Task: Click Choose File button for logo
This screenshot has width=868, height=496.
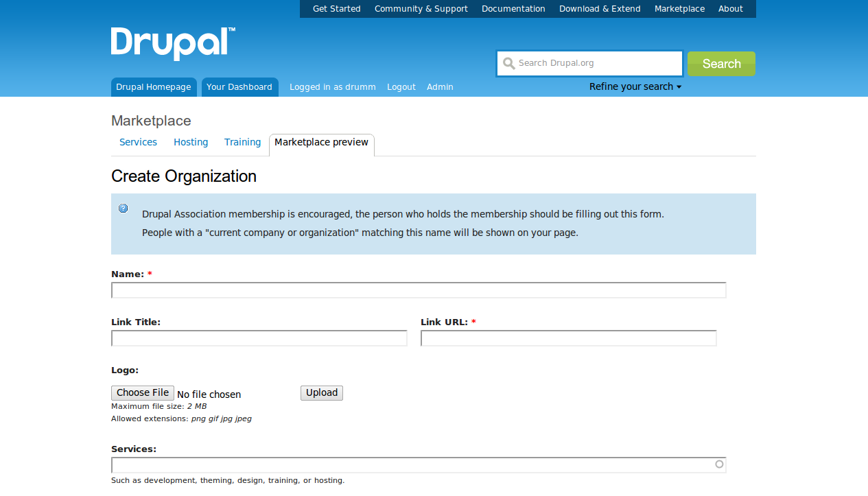Action: [143, 393]
